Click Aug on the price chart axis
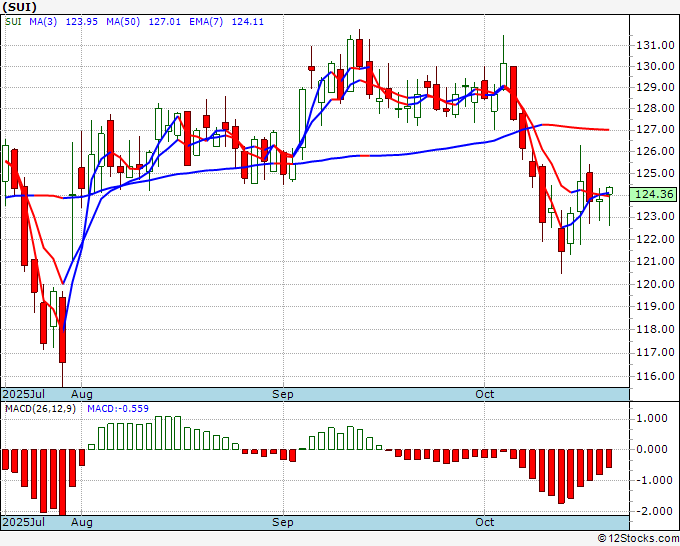 click(x=82, y=394)
